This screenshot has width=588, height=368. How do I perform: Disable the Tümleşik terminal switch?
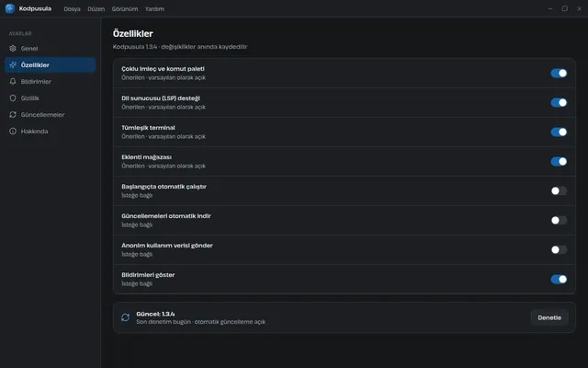(x=559, y=132)
